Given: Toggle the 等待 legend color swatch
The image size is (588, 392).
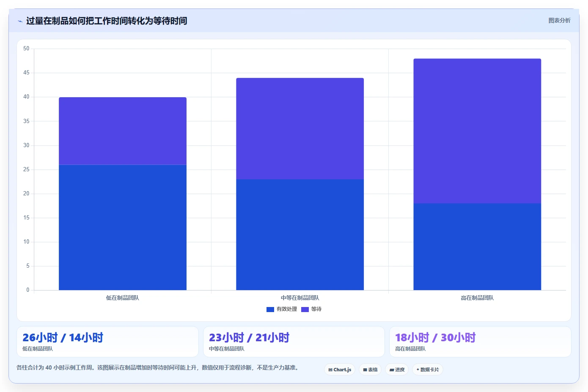Looking at the screenshot, I should point(305,310).
